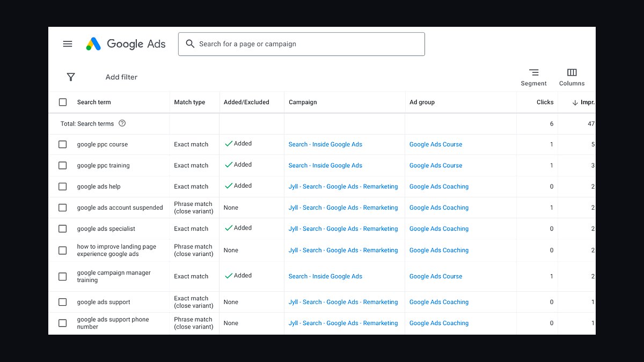
Task: Check the box for google ppc training
Action: (x=63, y=165)
